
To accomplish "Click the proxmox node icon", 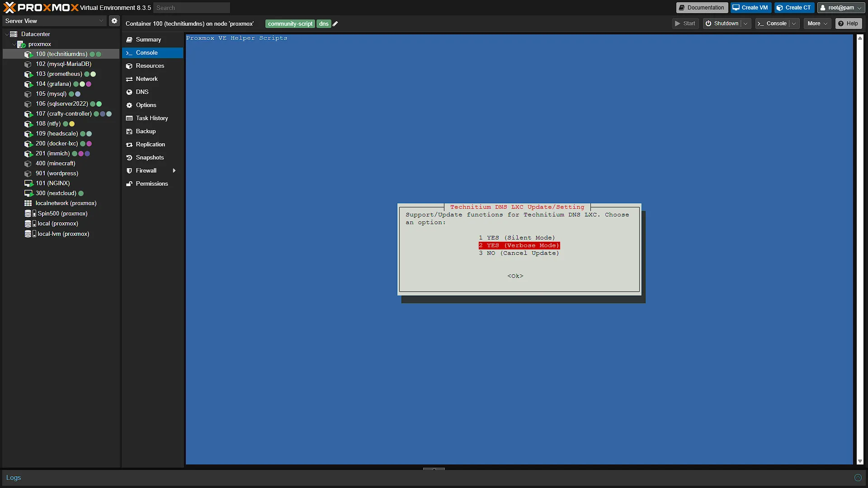I will (x=21, y=44).
